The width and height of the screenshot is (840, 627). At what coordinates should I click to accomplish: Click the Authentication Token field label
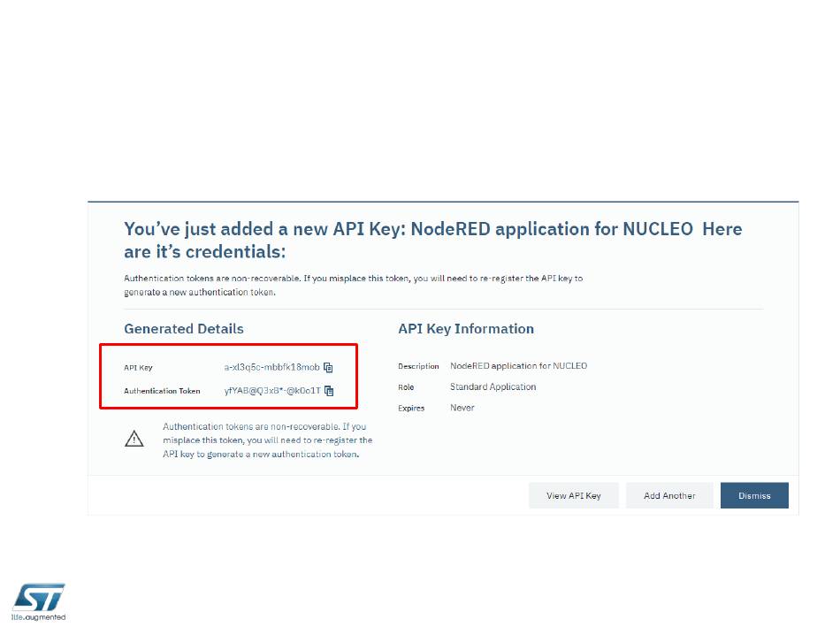click(162, 391)
